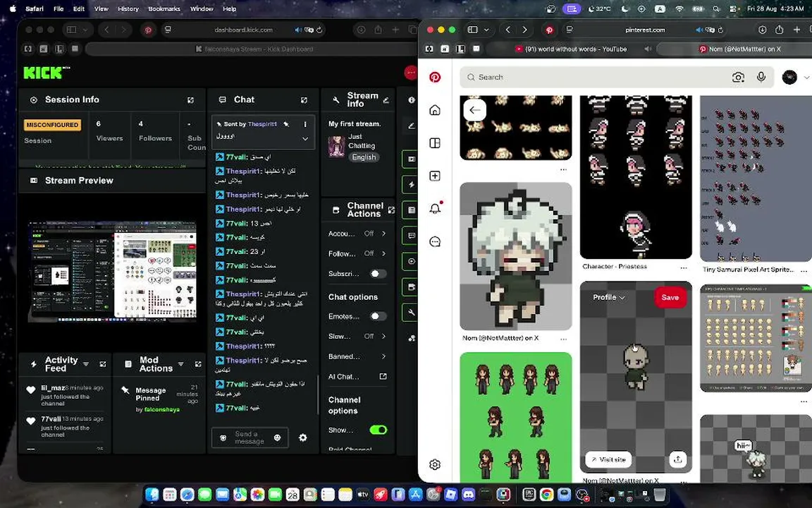Expand Pinterest account chevron next to avatar

(806, 77)
